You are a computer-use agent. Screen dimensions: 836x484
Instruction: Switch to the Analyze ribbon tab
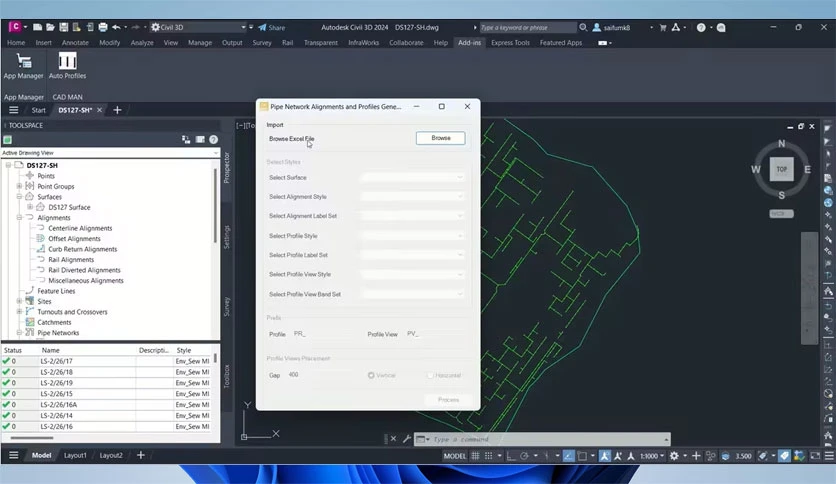pos(142,43)
